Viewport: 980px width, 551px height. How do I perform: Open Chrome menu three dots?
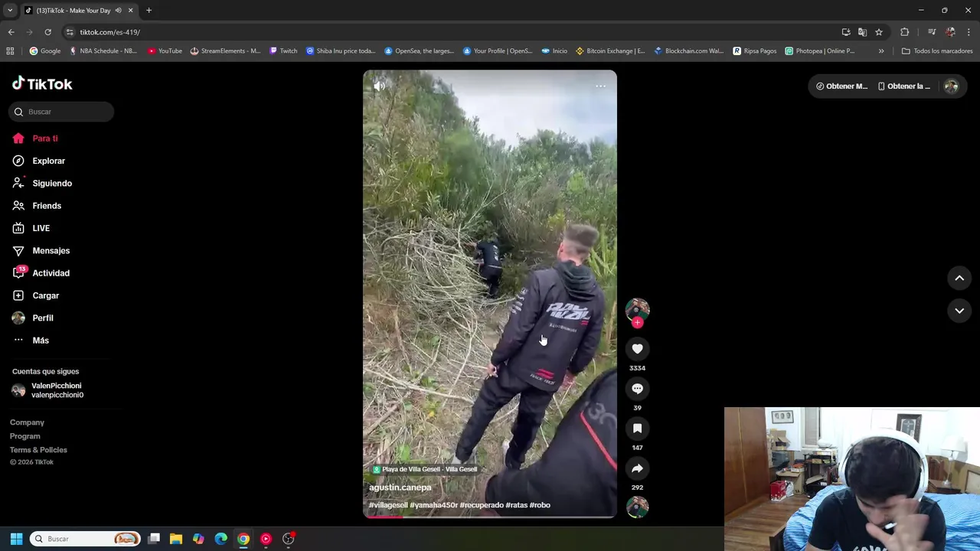pyautogui.click(x=969, y=32)
